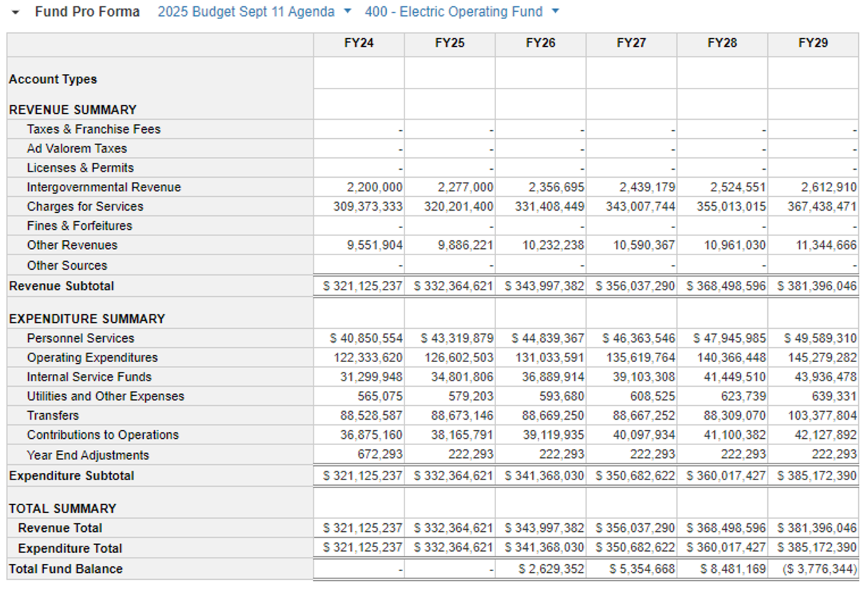Select the FY26 column header

point(540,43)
